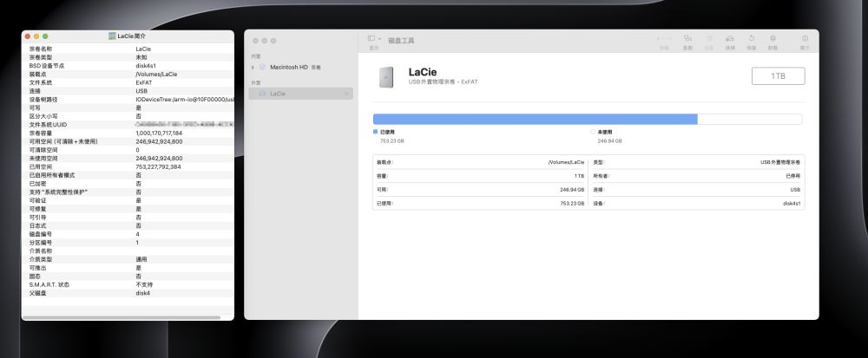Click the 可清除空间 0 row
The width and height of the screenshot is (868, 358).
click(x=128, y=150)
